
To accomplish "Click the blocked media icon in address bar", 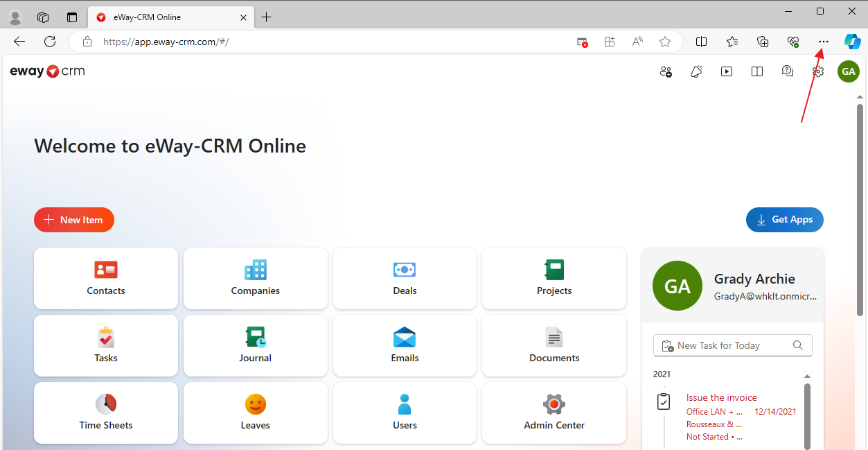I will click(x=583, y=42).
